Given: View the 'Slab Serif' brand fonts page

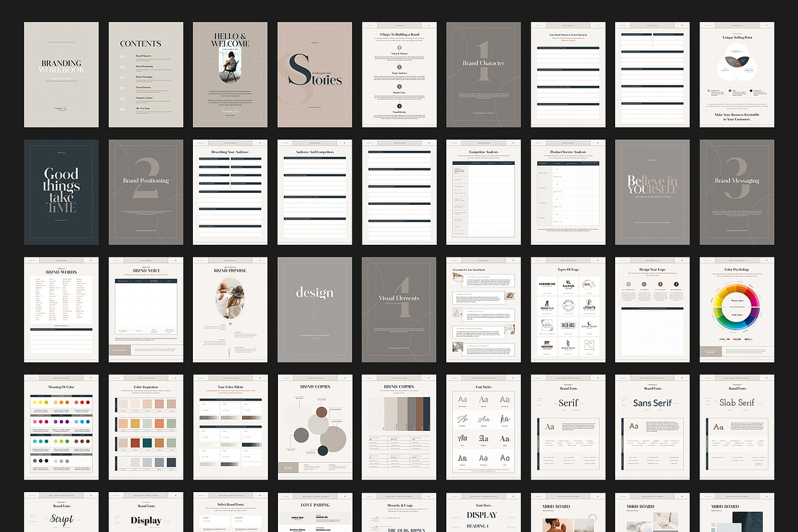Looking at the screenshot, I should pos(737,427).
